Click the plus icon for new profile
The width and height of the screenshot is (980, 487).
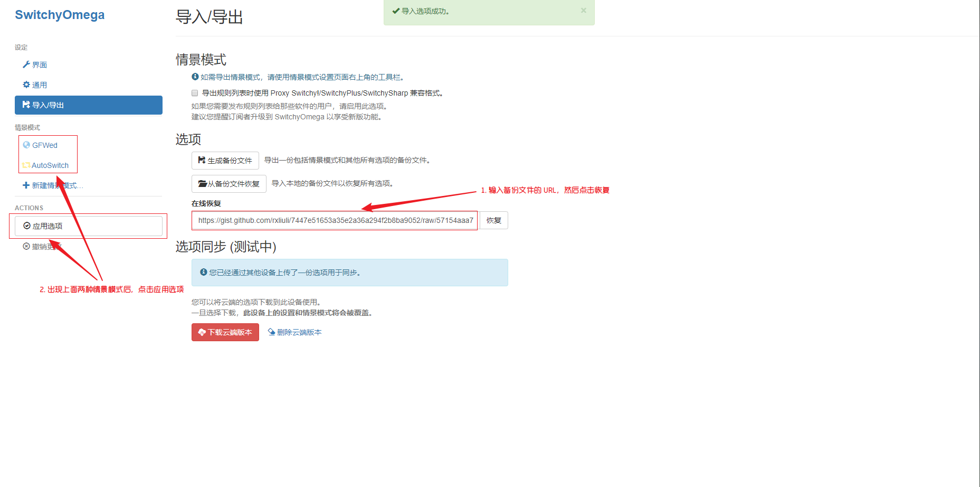click(x=26, y=185)
